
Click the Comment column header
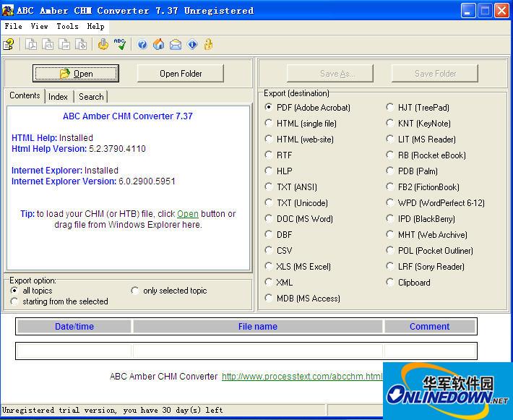[430, 326]
